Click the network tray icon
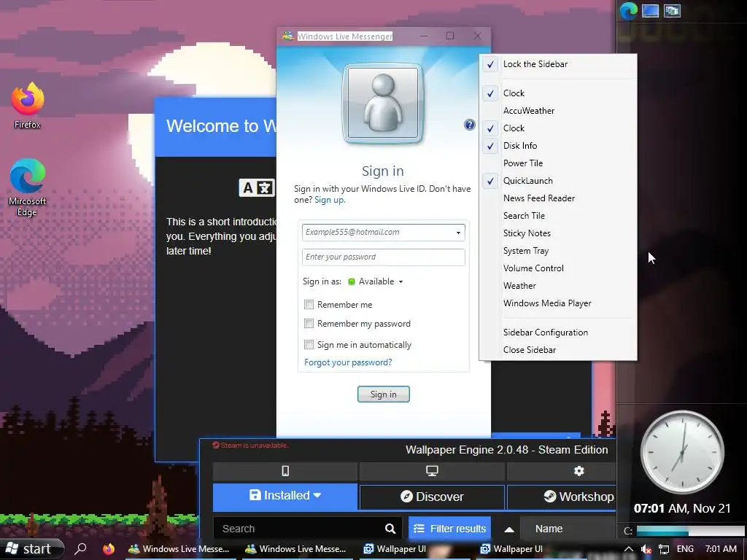 [x=664, y=549]
